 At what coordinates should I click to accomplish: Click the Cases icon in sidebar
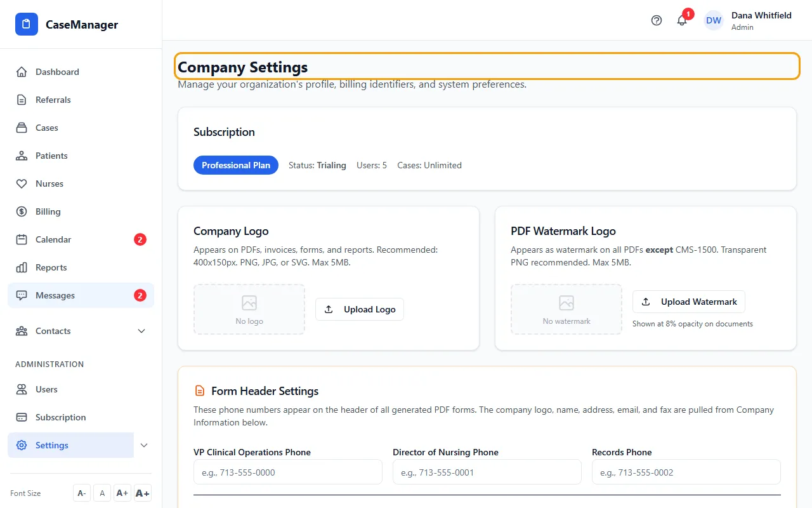[x=22, y=128]
